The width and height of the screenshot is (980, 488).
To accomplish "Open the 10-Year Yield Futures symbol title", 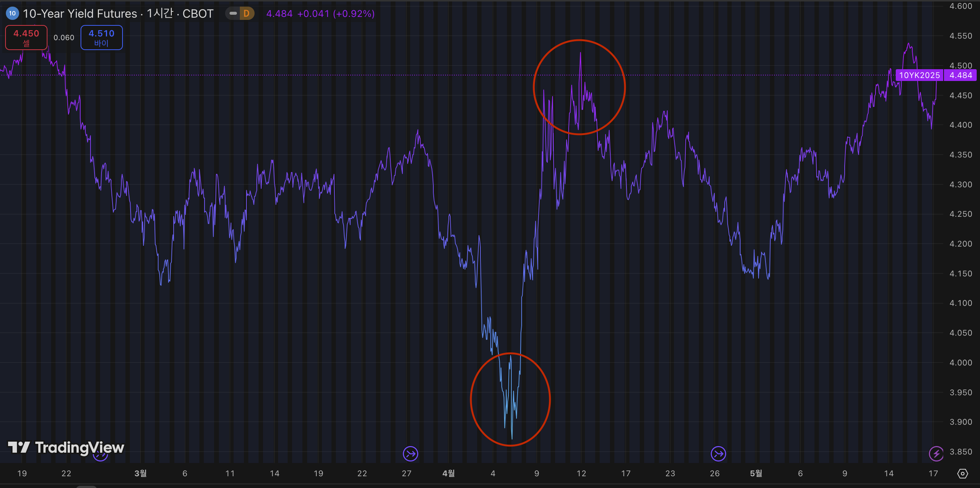I will tap(118, 14).
